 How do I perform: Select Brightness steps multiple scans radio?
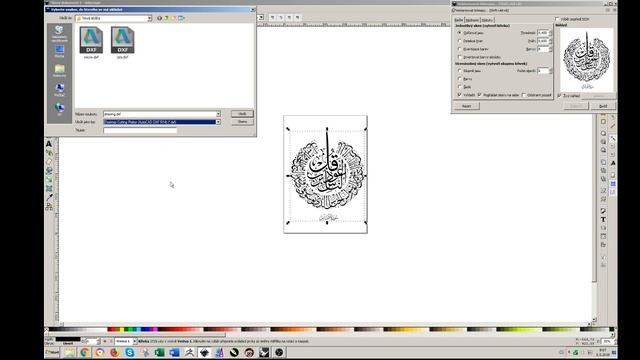[x=460, y=71]
